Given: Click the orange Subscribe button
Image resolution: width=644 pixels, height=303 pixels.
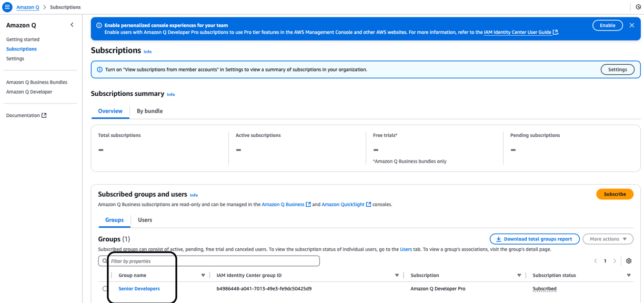Looking at the screenshot, I should pos(615,194).
